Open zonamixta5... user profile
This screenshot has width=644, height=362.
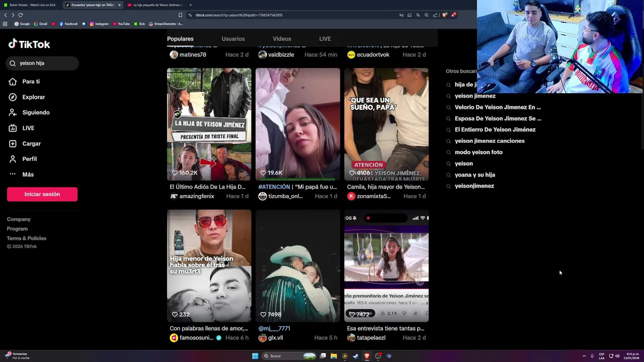[x=369, y=196]
